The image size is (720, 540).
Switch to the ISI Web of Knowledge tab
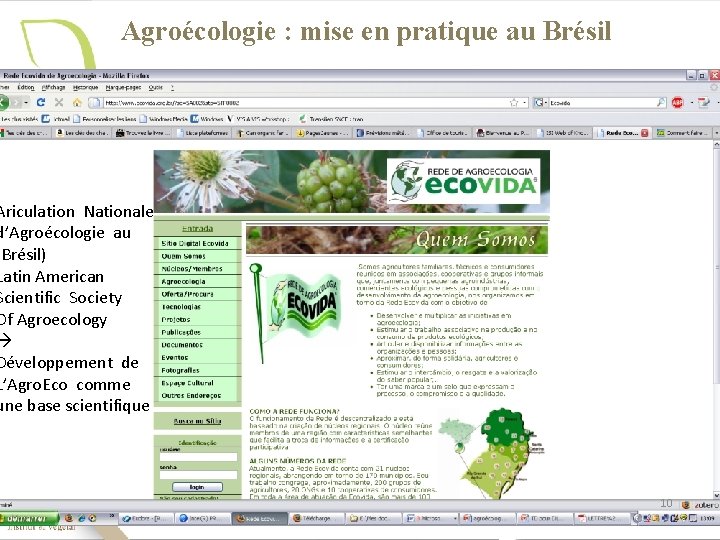click(562, 133)
